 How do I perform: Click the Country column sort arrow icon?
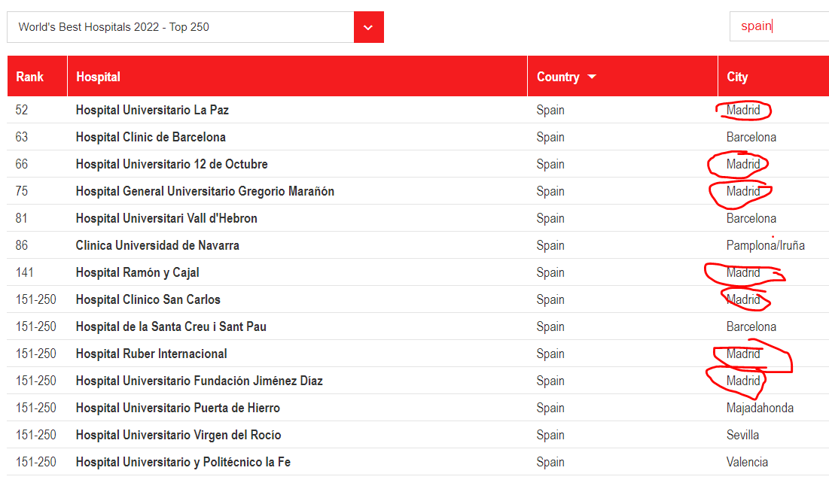point(592,77)
